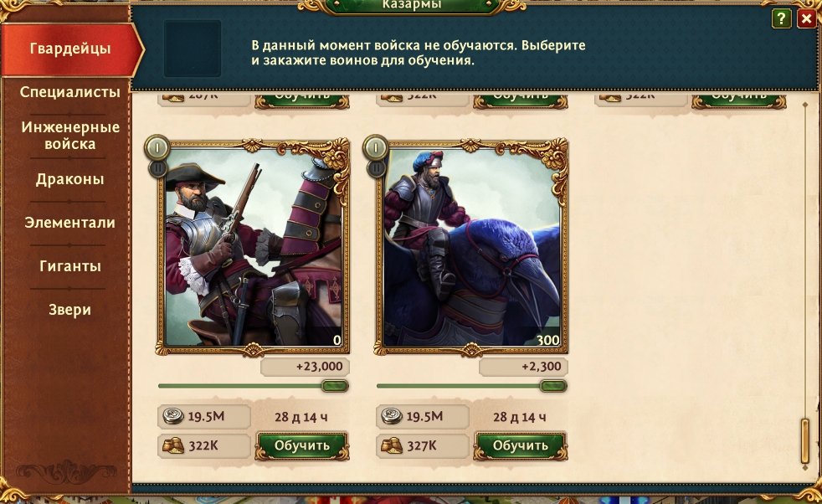
Task: Select level II badge on raven rider card
Action: pyautogui.click(x=377, y=168)
